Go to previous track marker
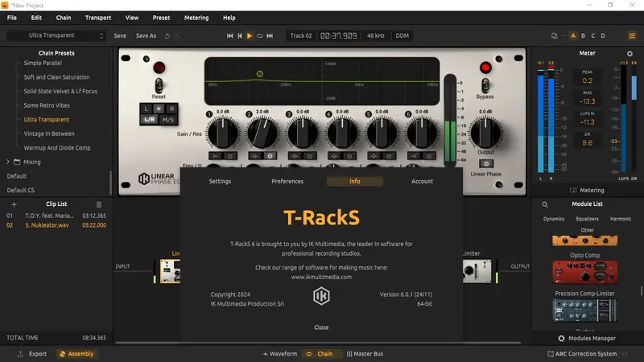 pyautogui.click(x=240, y=35)
